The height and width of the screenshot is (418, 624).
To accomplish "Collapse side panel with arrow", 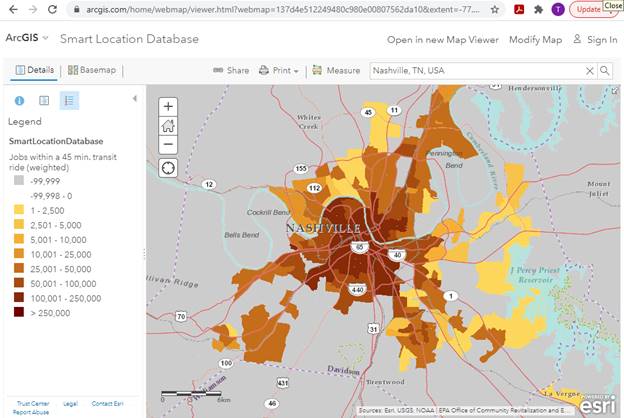I will point(135,98).
